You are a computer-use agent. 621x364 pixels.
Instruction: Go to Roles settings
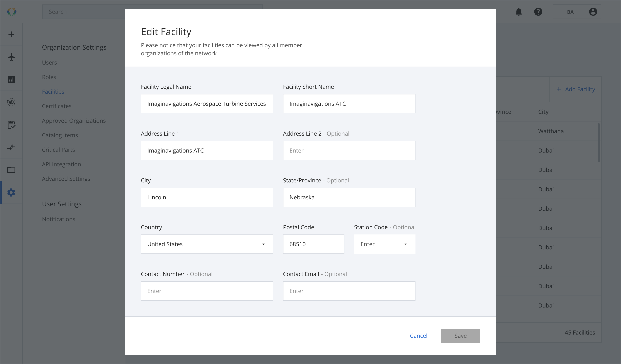[49, 77]
